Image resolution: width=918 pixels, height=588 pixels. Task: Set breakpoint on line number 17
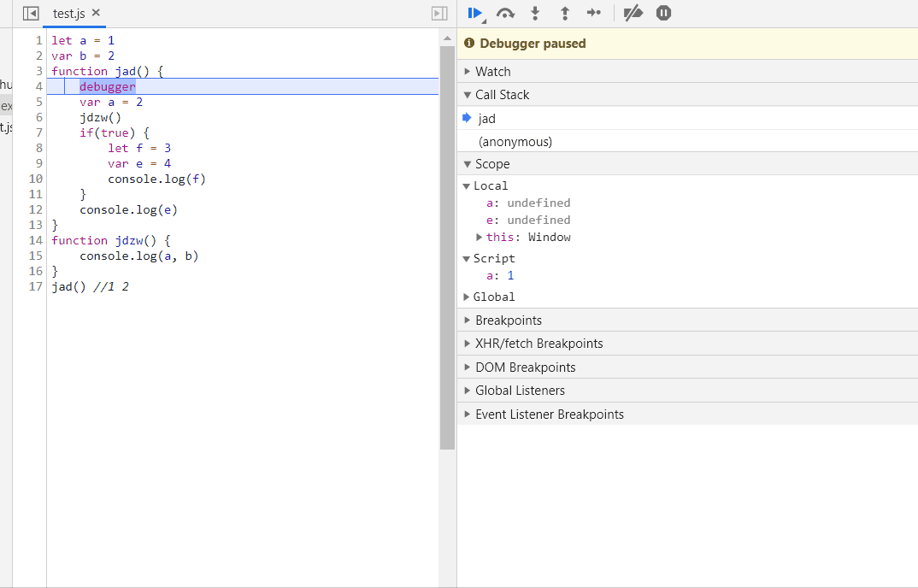coord(36,286)
